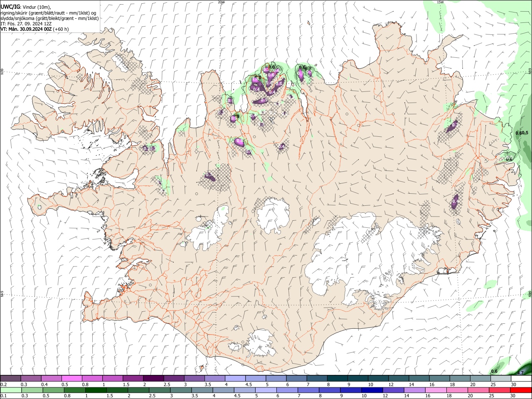This screenshot has height=399, width=532.
Task: Click the 'IT: Fös. 27. 09. 2024 12Z' line
Action: [x=26, y=24]
